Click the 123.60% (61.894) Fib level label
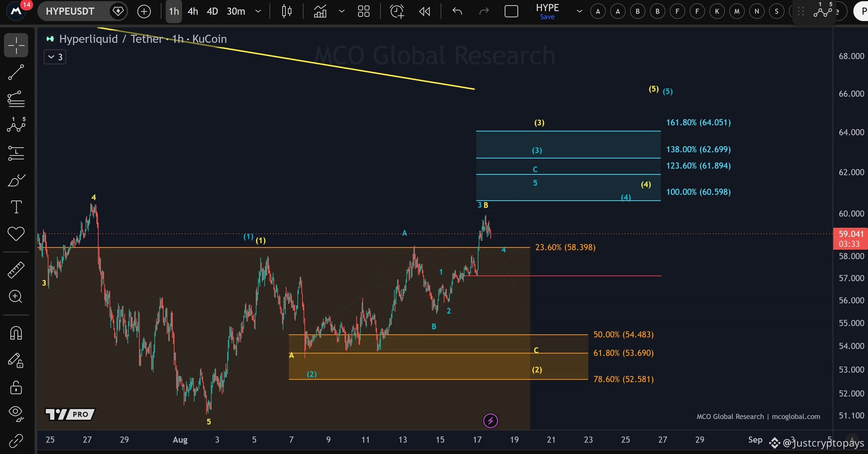Screen dimensions: 868x454 point(698,166)
